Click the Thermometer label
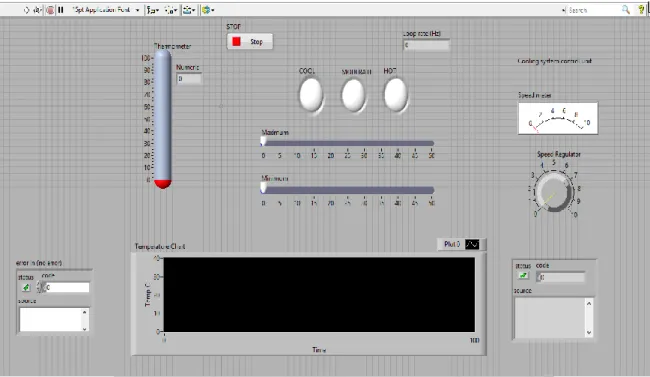 [x=172, y=46]
